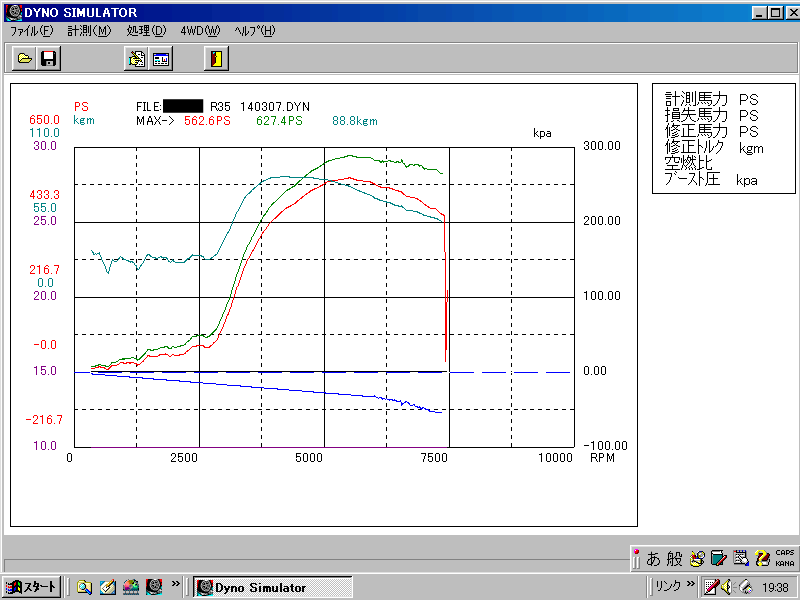The height and width of the screenshot is (600, 800).
Task: Click the exit door toolbar icon
Action: (x=216, y=59)
